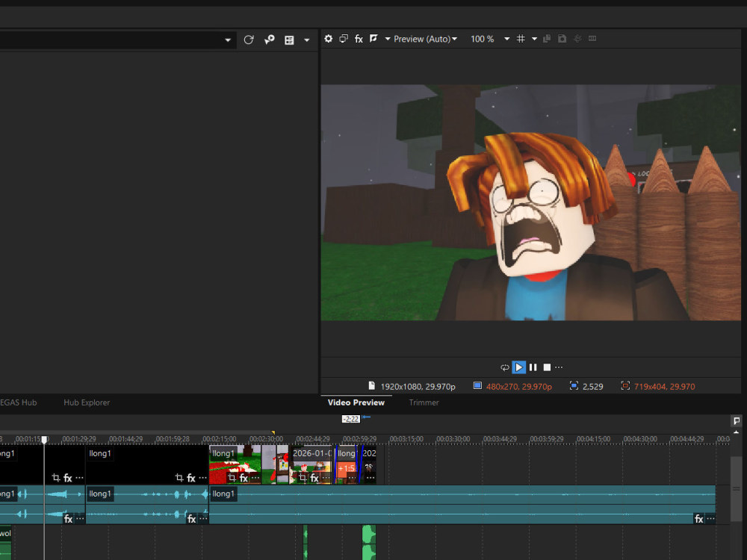Image resolution: width=747 pixels, height=560 pixels.
Task: Click the yellow marker on timeline ruler
Action: (x=273, y=432)
